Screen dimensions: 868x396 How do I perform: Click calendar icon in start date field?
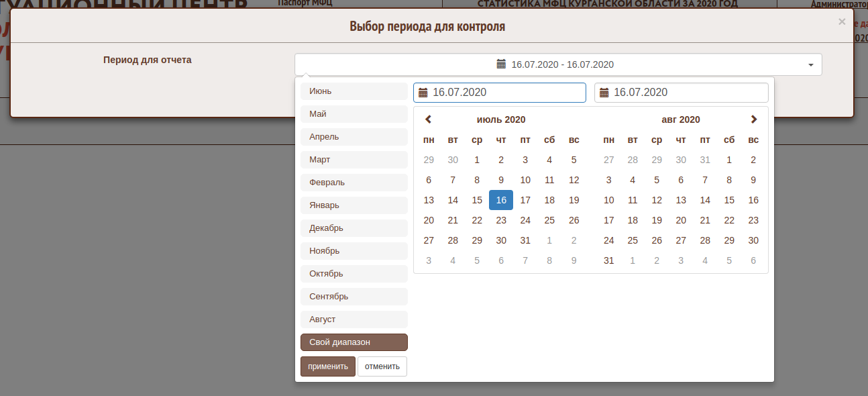click(423, 93)
